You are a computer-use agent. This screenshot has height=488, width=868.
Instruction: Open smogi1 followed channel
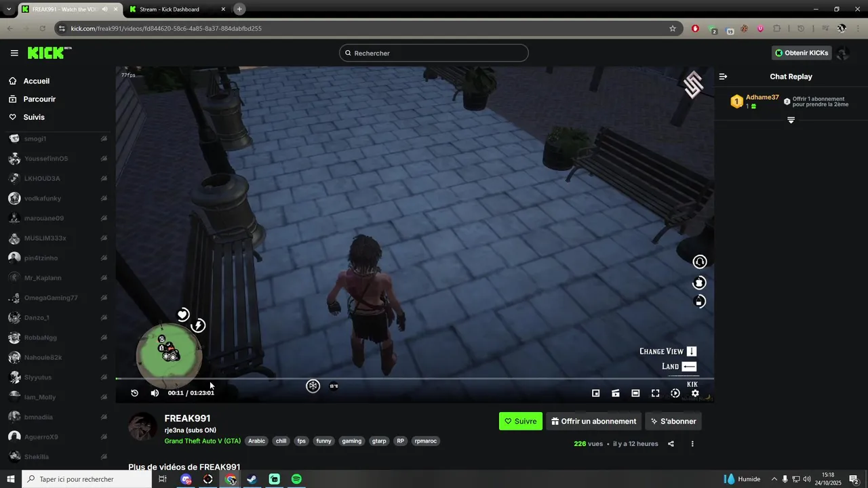(58, 138)
